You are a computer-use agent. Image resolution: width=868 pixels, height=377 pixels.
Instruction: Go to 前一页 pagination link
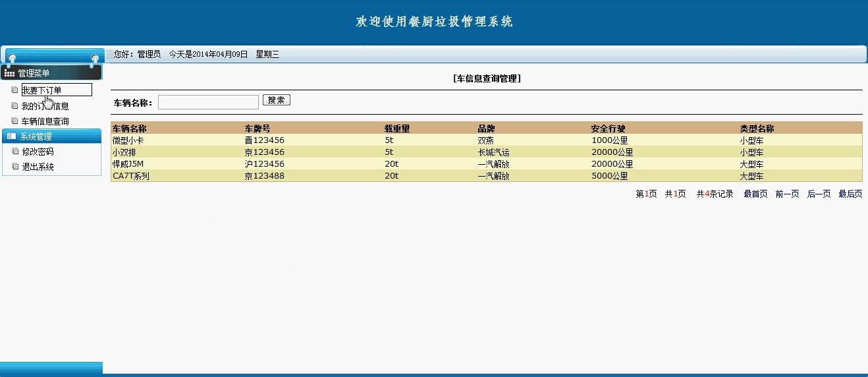click(x=787, y=194)
